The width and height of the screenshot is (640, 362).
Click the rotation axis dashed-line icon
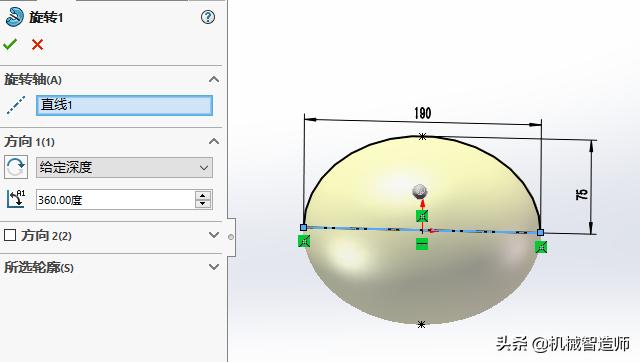point(16,105)
